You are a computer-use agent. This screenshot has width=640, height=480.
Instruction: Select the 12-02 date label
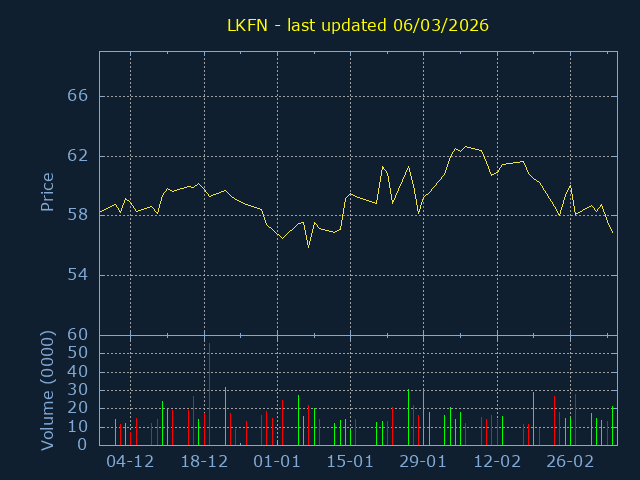coord(497,462)
